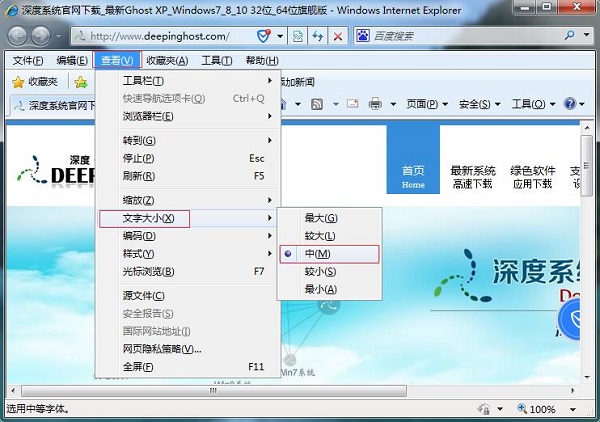
Task: Click the printer icon in command bar
Action: [375, 104]
